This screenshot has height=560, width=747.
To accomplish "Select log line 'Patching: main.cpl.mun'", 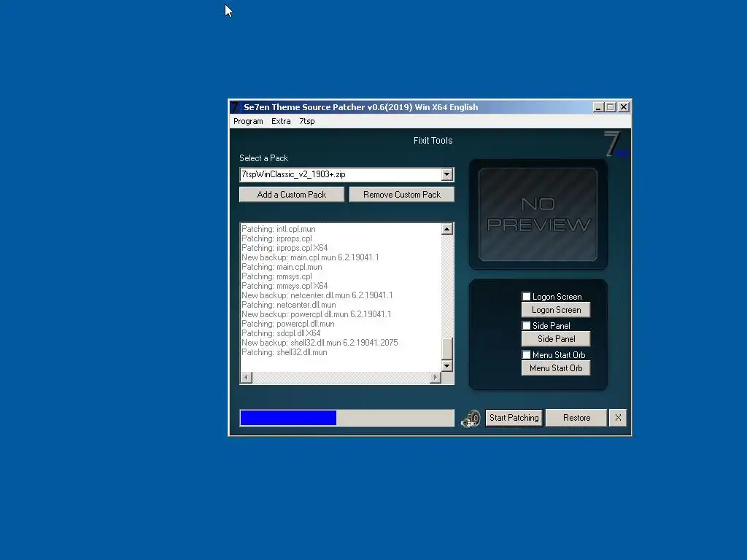I will [282, 267].
